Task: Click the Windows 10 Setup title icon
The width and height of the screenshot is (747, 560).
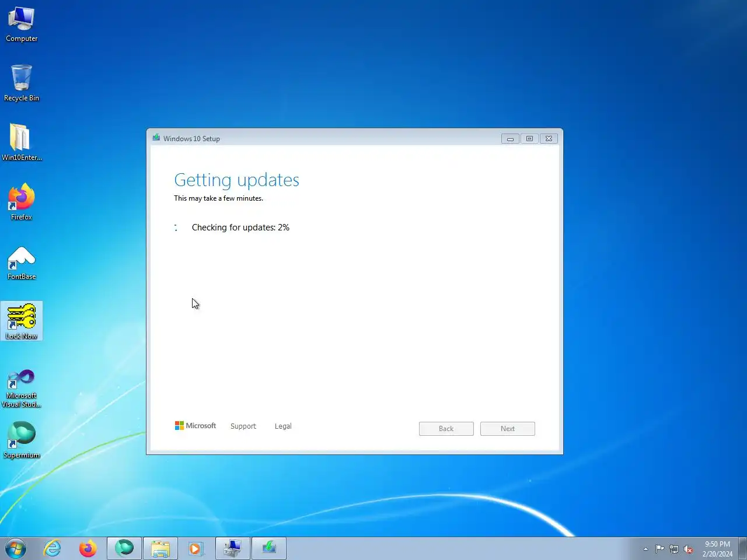Action: pyautogui.click(x=156, y=138)
